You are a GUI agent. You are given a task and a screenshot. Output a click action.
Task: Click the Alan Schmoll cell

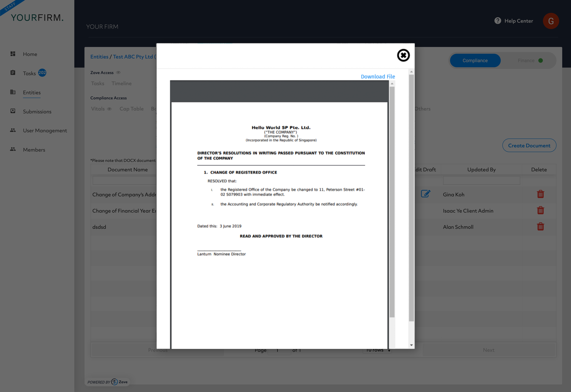coord(458,227)
